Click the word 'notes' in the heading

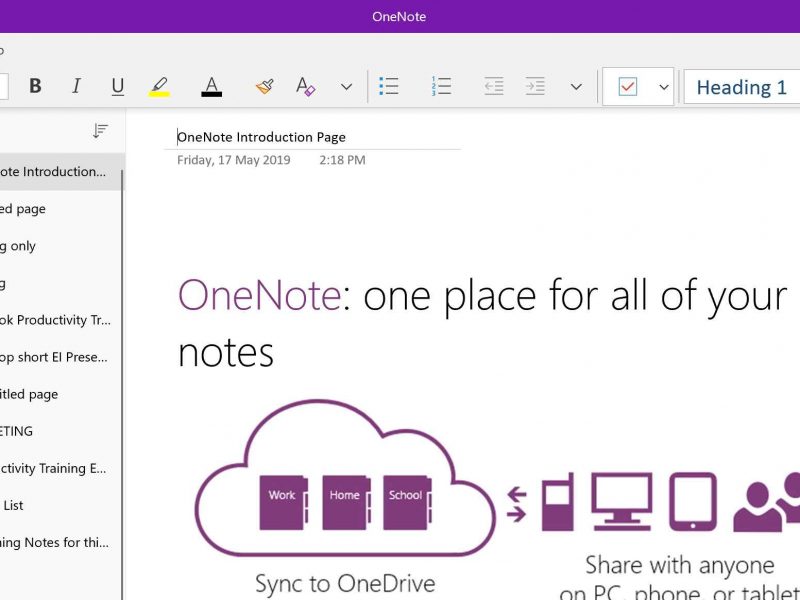(x=226, y=353)
